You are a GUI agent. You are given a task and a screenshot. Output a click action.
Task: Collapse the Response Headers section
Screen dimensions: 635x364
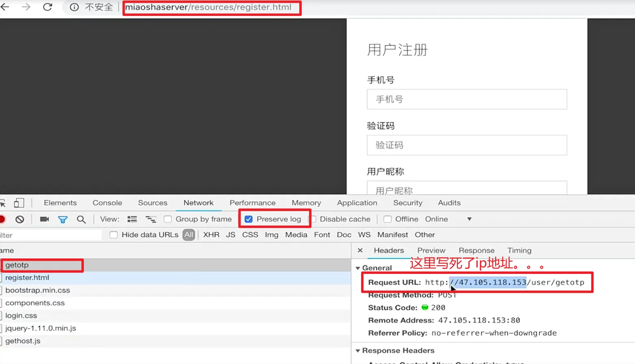358,351
